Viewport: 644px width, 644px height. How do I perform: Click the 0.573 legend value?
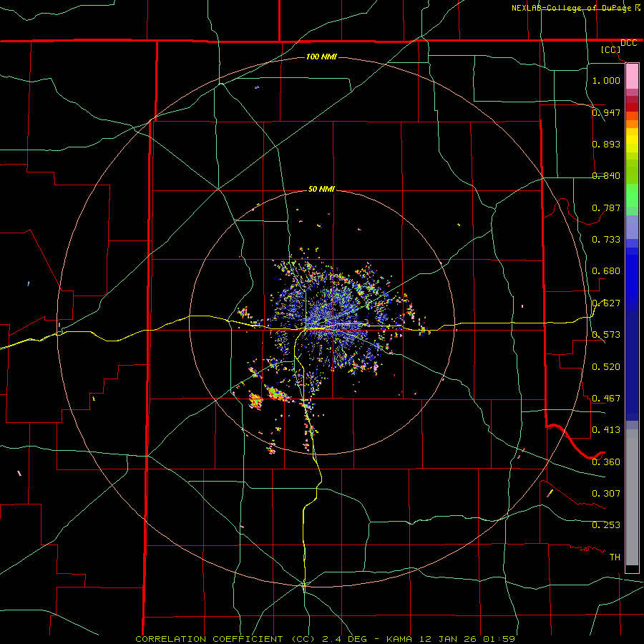point(606,335)
